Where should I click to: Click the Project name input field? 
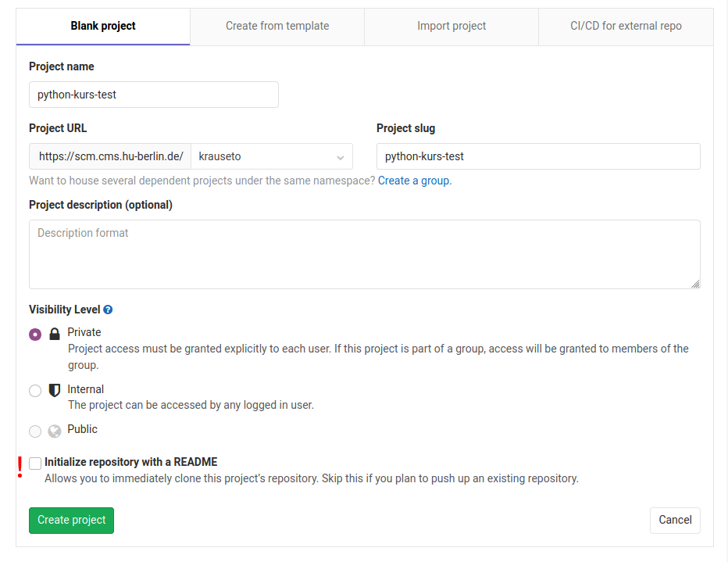[154, 95]
